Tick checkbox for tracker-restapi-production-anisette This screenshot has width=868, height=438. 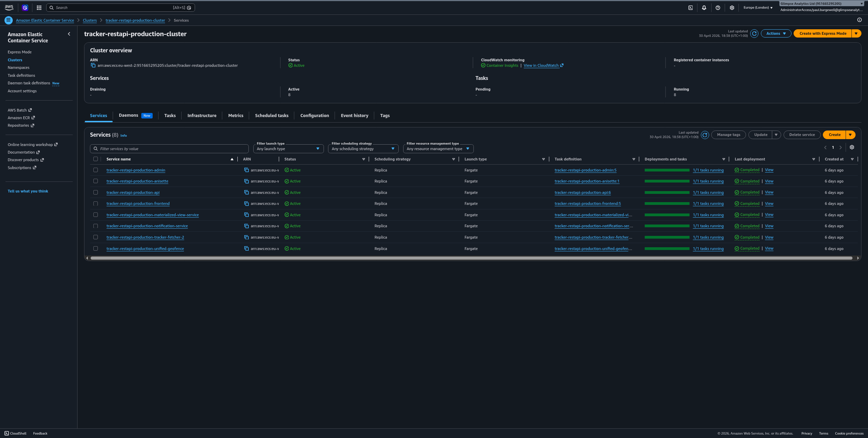click(95, 181)
